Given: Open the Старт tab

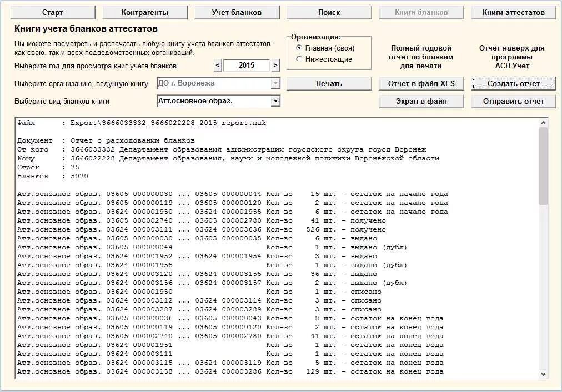Looking at the screenshot, I should [x=53, y=13].
